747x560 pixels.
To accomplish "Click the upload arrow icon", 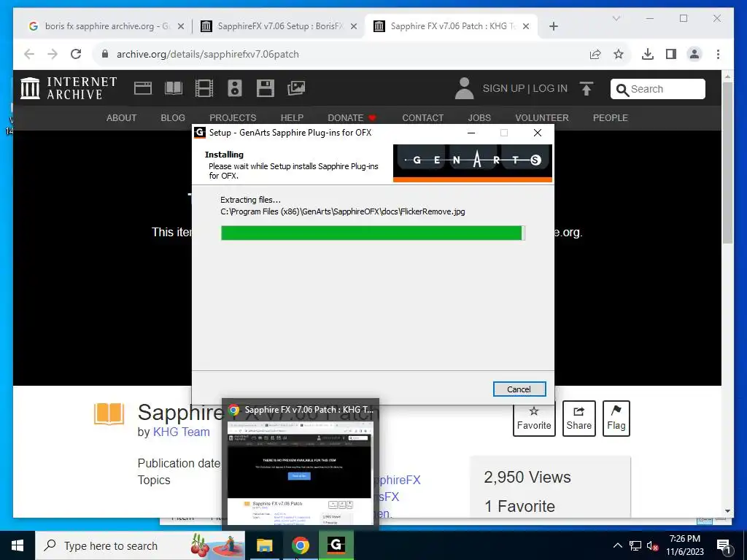I will pos(587,88).
